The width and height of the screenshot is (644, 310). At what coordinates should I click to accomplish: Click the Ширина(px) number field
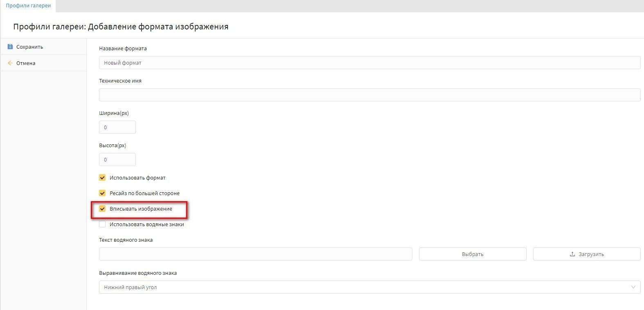[x=117, y=127]
